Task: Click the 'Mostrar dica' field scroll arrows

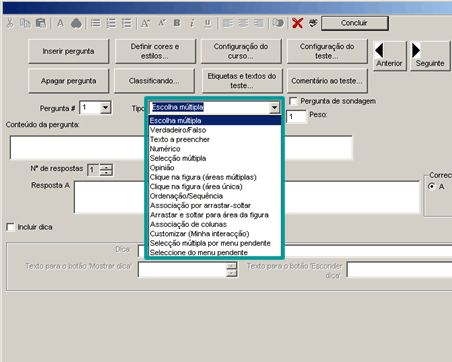Action: point(232,270)
